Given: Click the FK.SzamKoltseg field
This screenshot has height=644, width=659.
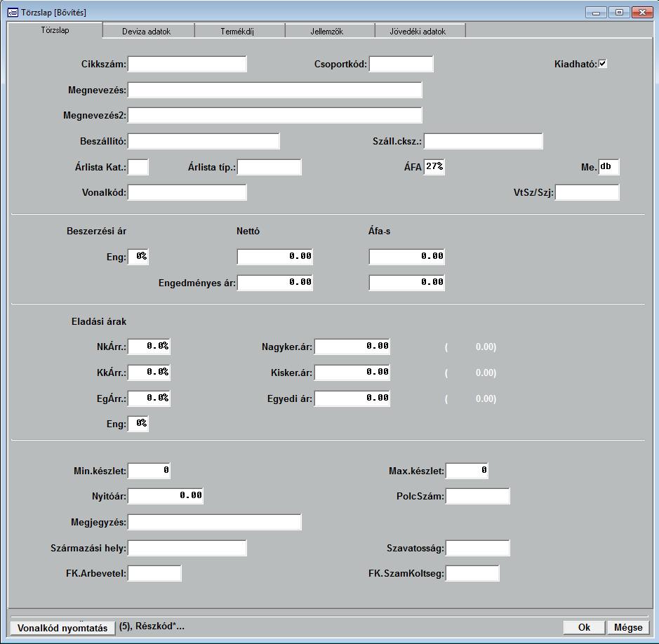Looking at the screenshot, I should [x=472, y=573].
